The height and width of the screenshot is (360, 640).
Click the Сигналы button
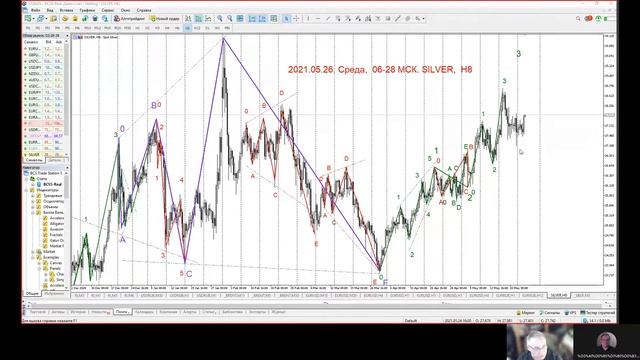[551, 313]
